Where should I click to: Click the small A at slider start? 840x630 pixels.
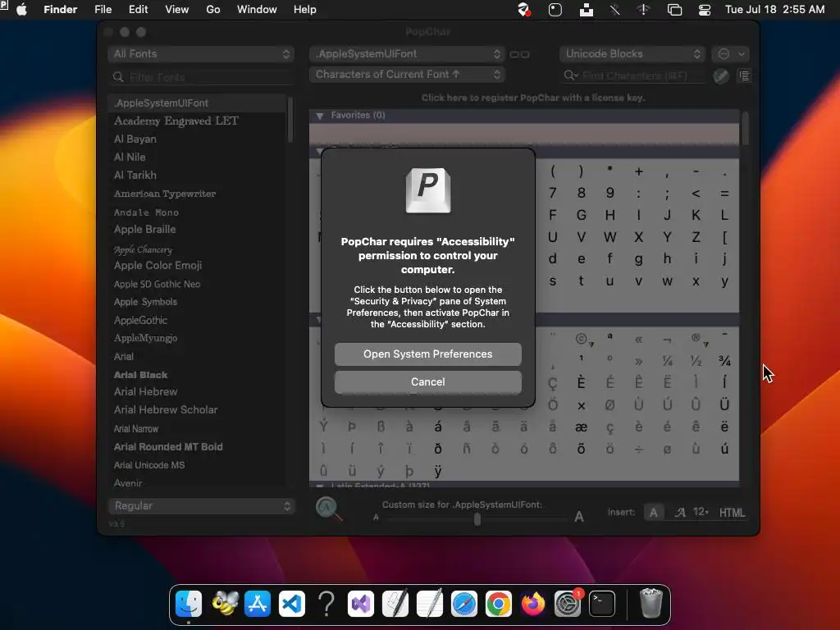click(x=376, y=518)
